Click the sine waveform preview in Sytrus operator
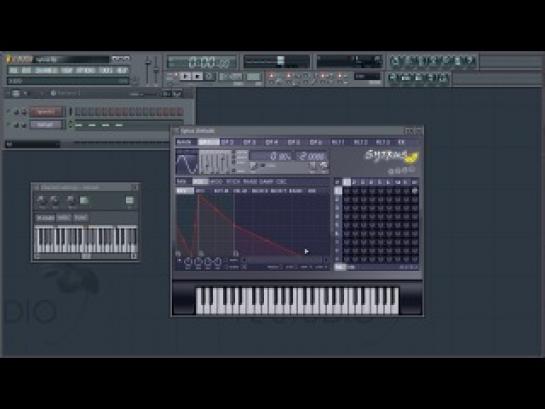Screen dimensions: 545x409 pos(187,162)
